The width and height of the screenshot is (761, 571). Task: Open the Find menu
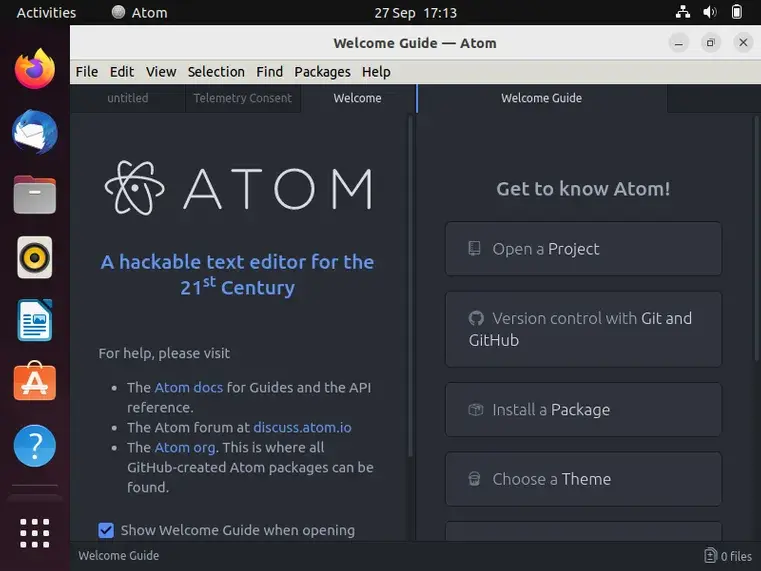click(269, 72)
